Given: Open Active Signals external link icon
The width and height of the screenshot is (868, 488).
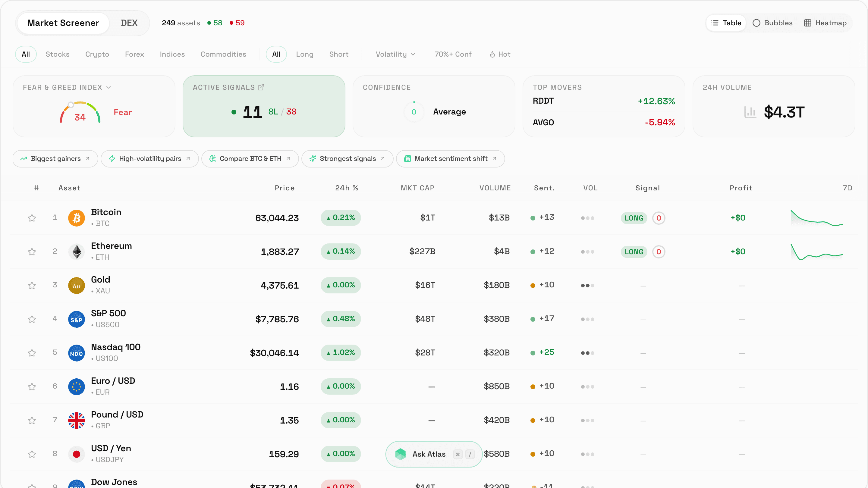Looking at the screenshot, I should pyautogui.click(x=261, y=87).
